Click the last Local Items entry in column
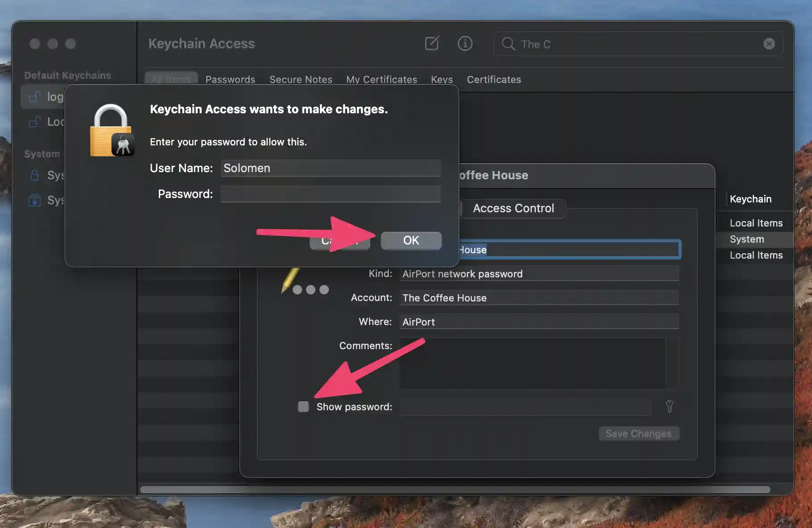 [756, 256]
